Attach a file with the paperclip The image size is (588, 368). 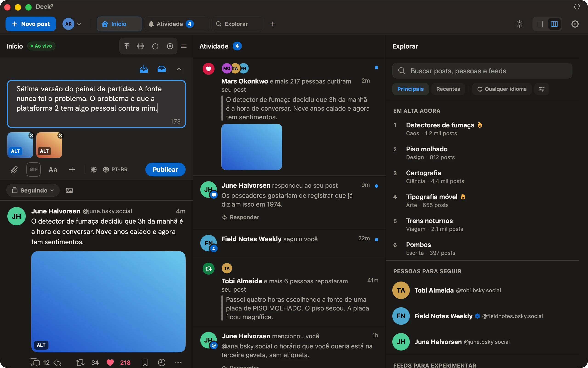click(14, 170)
